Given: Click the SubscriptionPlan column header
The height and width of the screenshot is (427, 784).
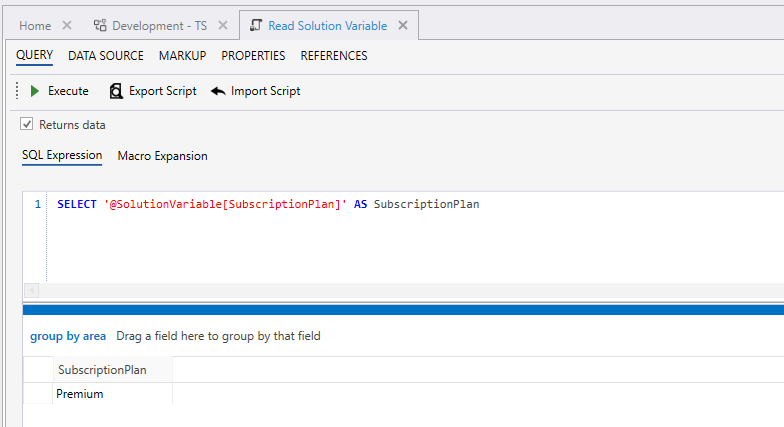Looking at the screenshot, I should [x=102, y=370].
